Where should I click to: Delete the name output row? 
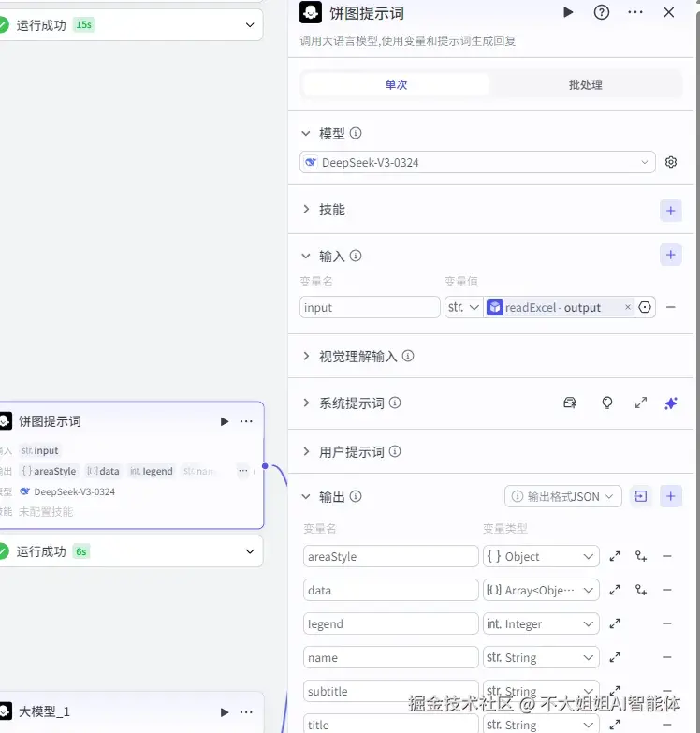click(667, 657)
